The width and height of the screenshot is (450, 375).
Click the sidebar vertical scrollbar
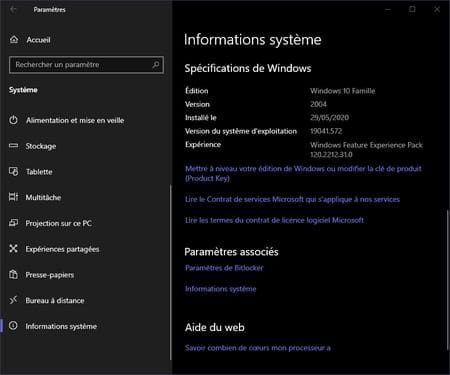tap(171, 272)
